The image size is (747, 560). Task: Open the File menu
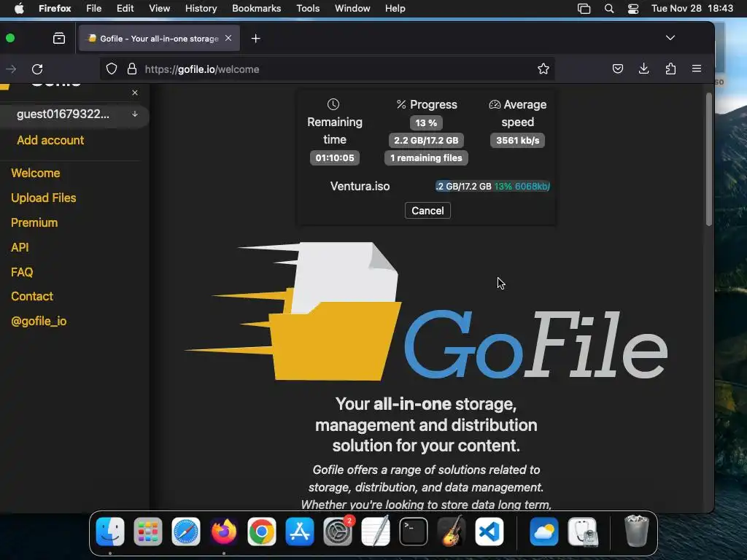[x=93, y=9]
